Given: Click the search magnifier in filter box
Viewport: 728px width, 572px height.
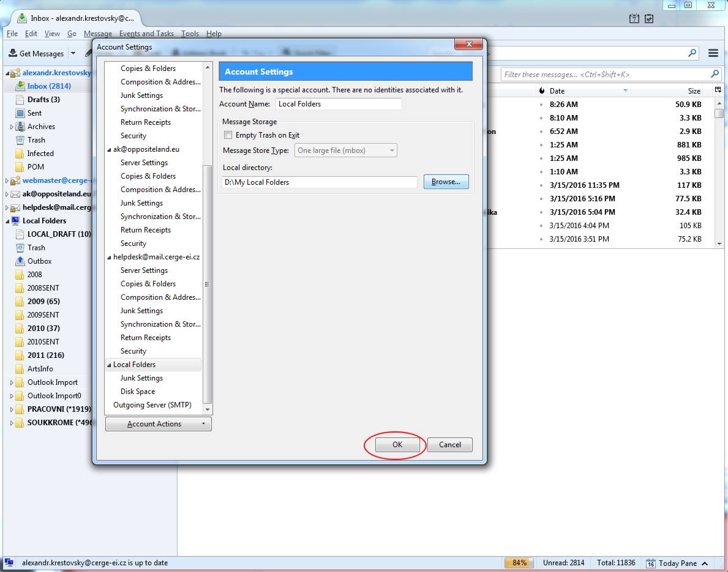Looking at the screenshot, I should (715, 74).
